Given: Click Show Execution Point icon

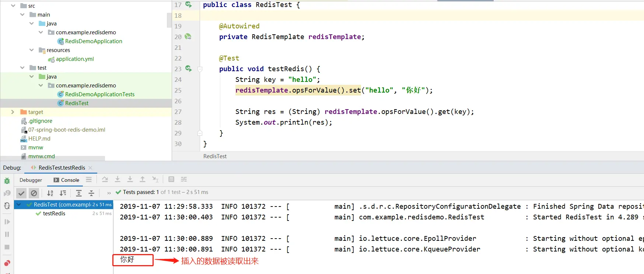Looking at the screenshot, I should click(89, 180).
